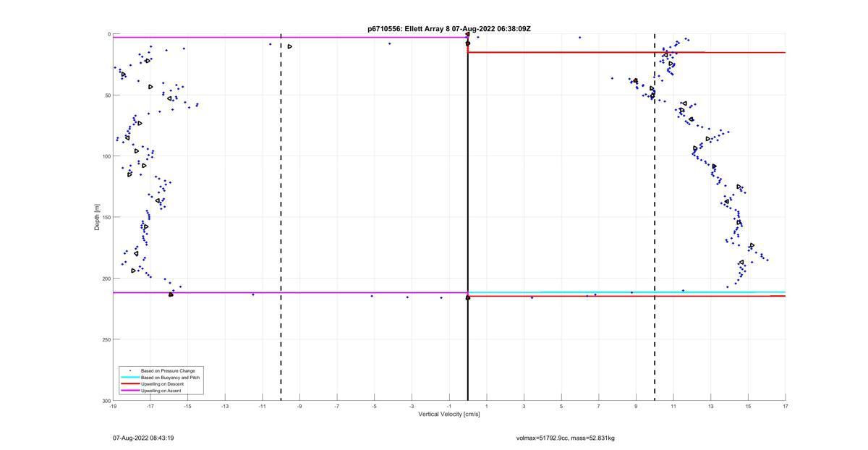Click legend entry Based on Buoyancy and Pitch

(171, 378)
